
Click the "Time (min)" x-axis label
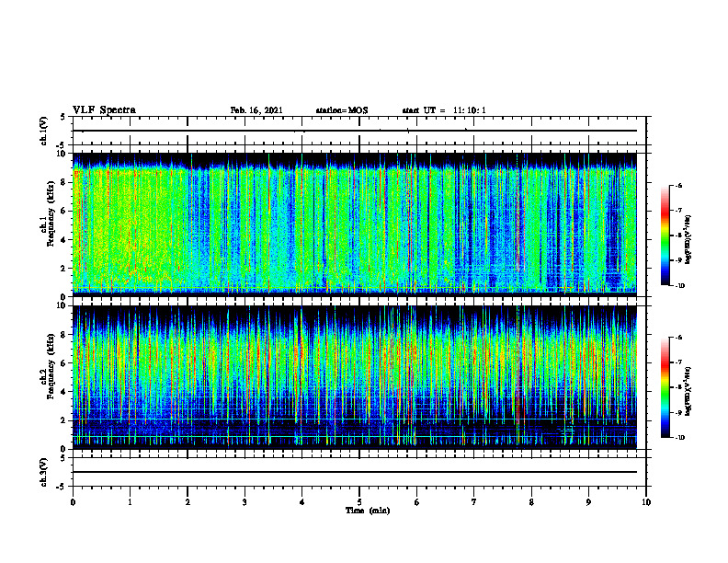click(368, 511)
